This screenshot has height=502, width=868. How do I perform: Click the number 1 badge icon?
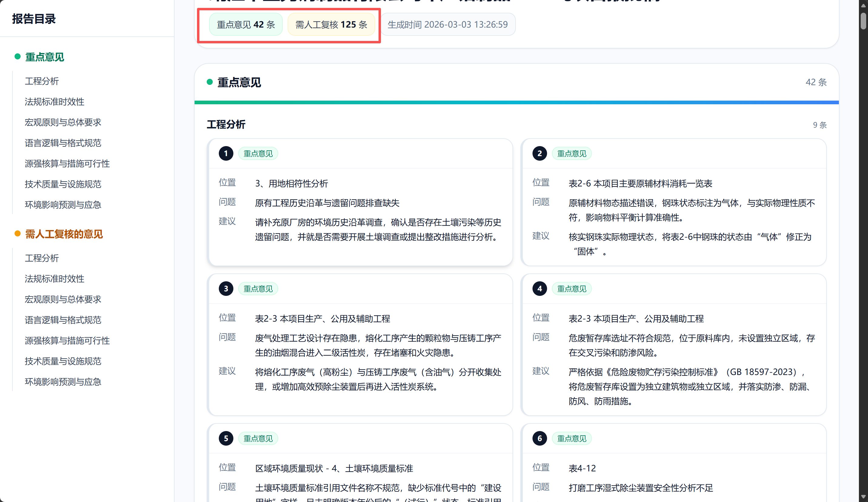point(226,153)
